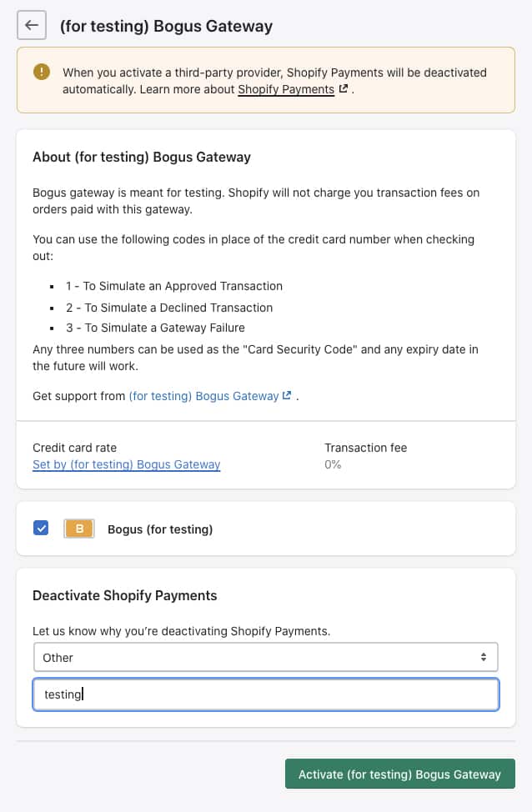Click the Simulate an Approved Transaction list item

tap(174, 286)
